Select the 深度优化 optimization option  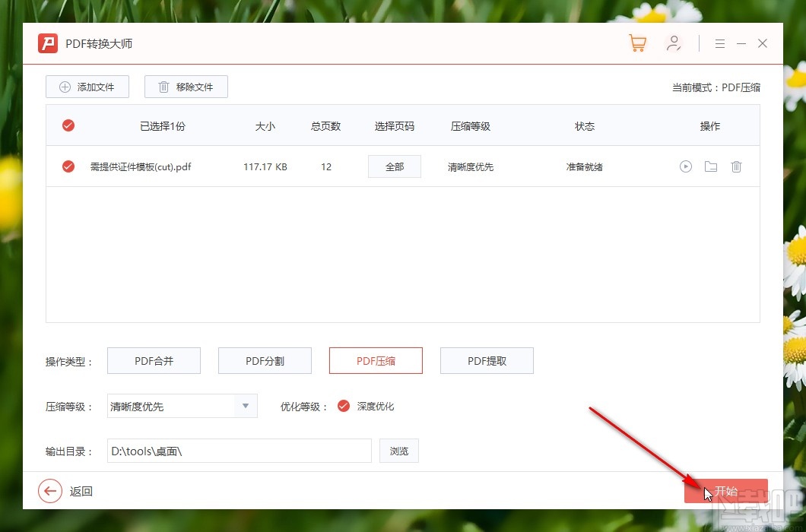click(x=344, y=406)
